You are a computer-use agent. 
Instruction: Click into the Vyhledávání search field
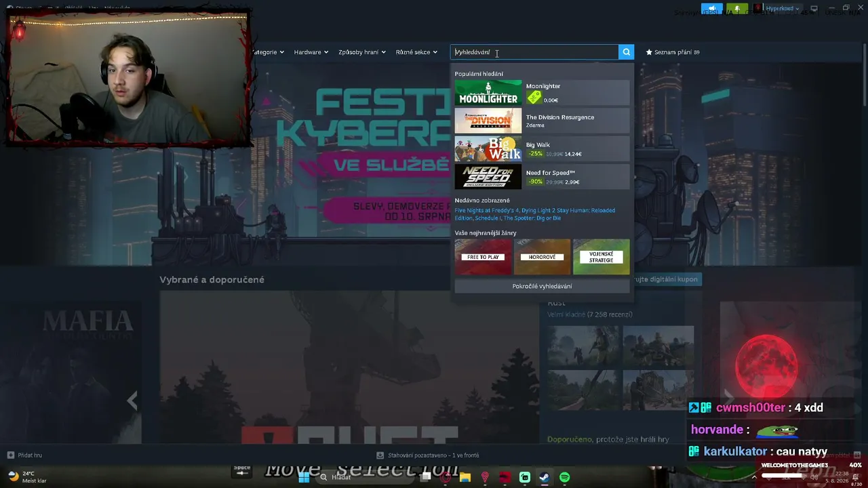coord(534,52)
